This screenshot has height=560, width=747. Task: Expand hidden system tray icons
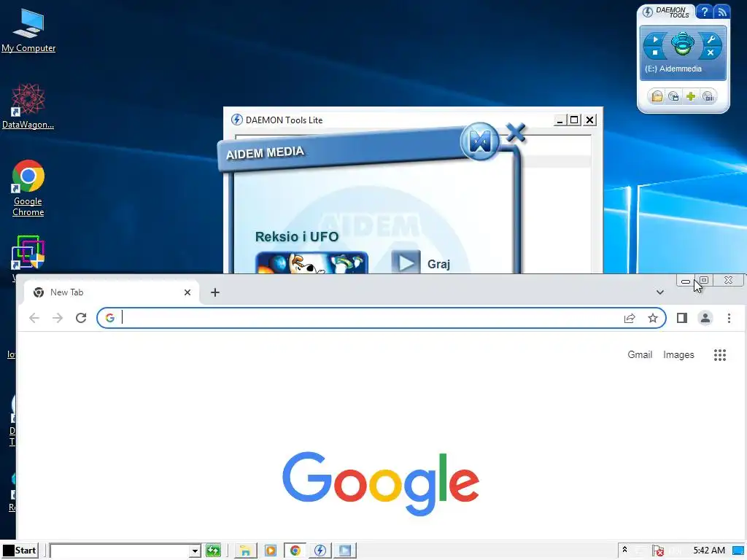tap(624, 550)
